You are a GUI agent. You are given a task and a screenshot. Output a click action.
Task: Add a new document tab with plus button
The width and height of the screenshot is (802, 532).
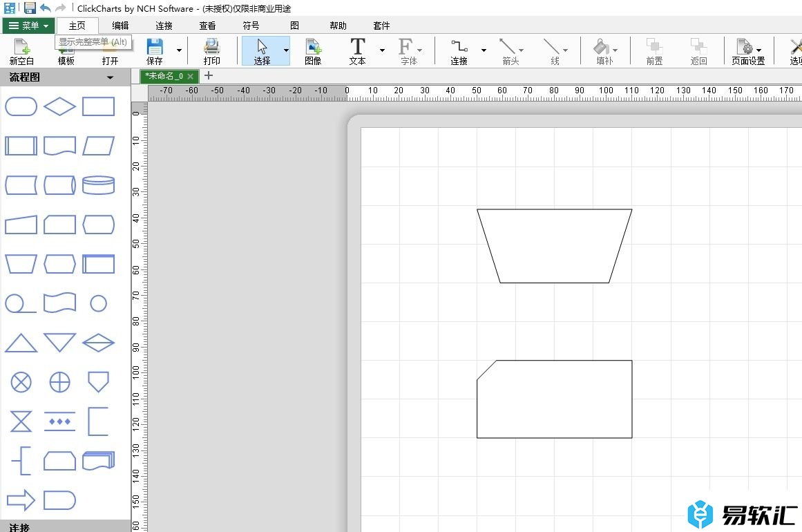click(x=208, y=76)
